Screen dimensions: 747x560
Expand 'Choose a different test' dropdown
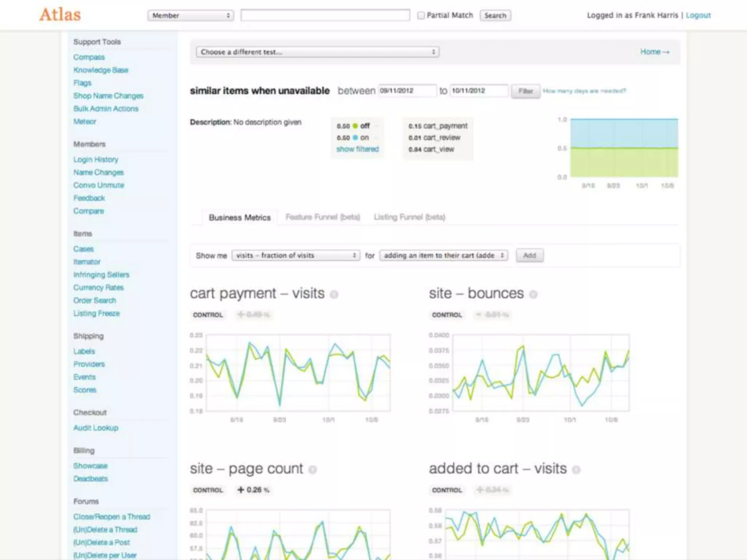(317, 52)
